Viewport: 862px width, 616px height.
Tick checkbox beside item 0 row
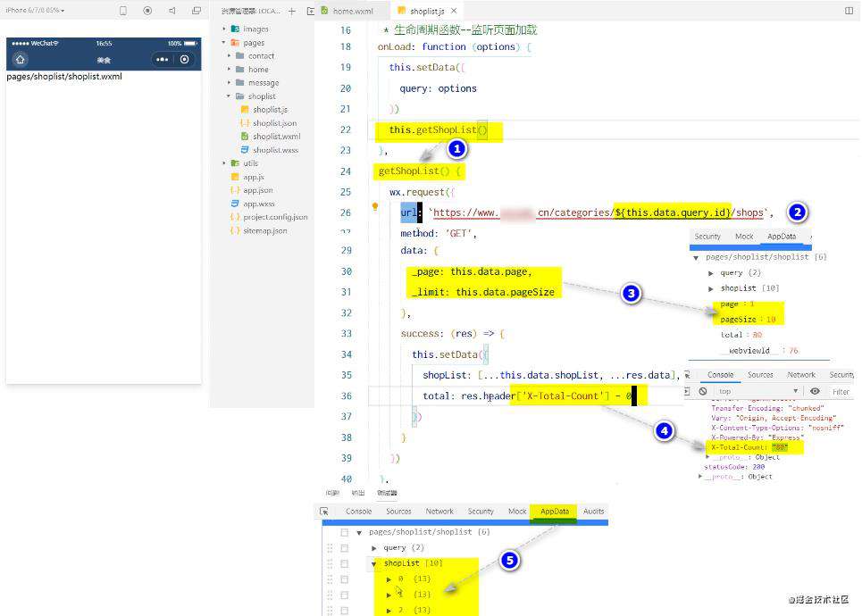344,579
